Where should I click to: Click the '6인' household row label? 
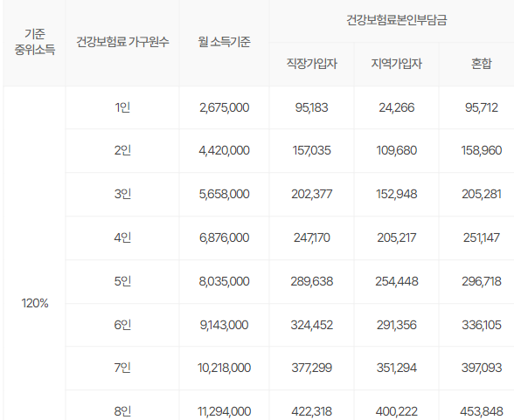tap(122, 325)
